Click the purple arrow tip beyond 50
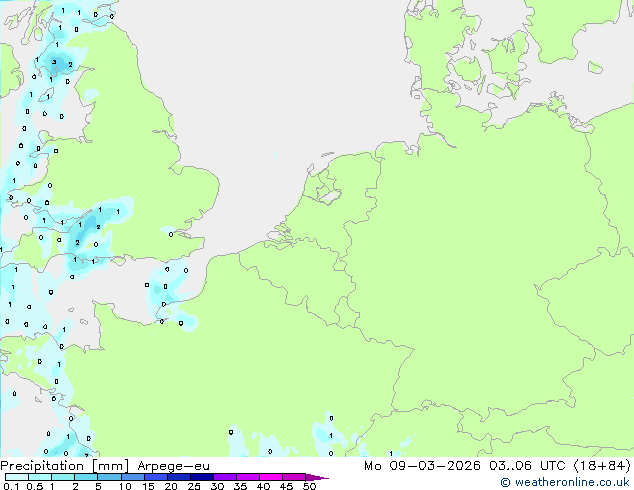Screen dimensions: 634x490 click(317, 477)
